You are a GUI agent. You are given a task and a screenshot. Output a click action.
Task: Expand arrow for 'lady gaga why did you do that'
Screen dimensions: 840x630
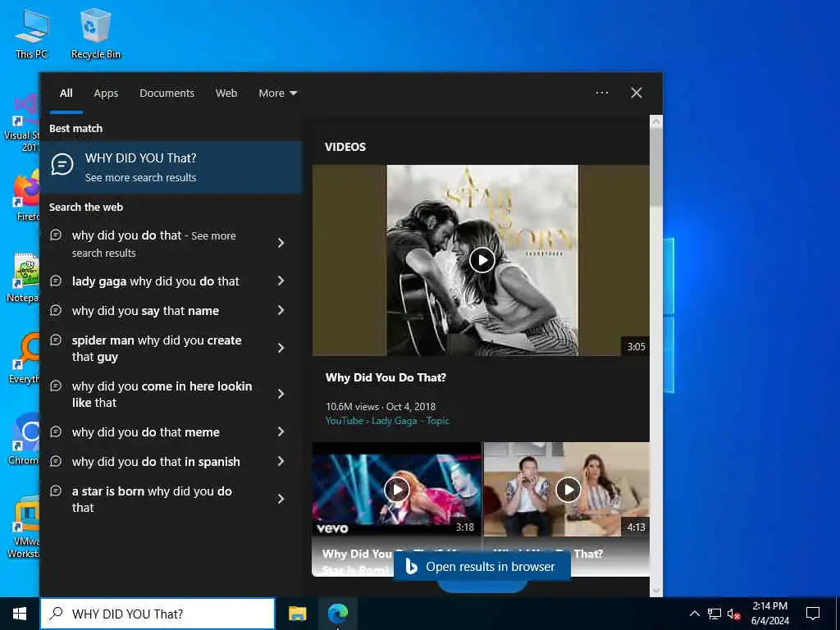click(x=281, y=281)
